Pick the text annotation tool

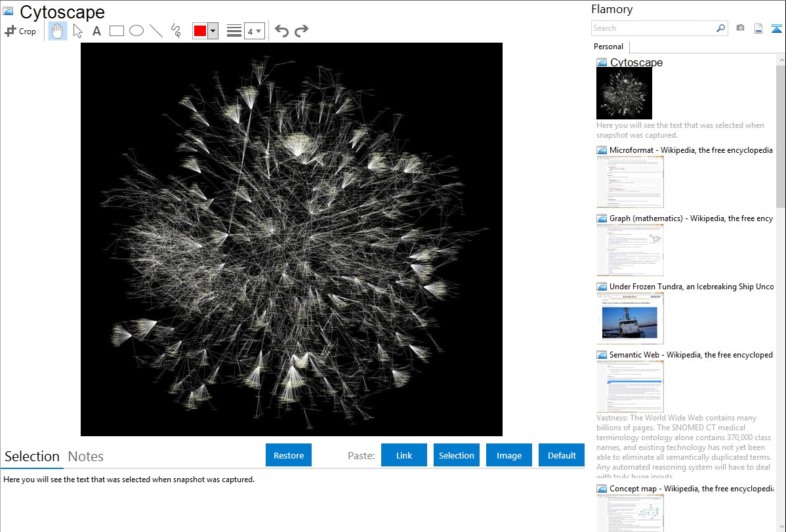pos(96,31)
